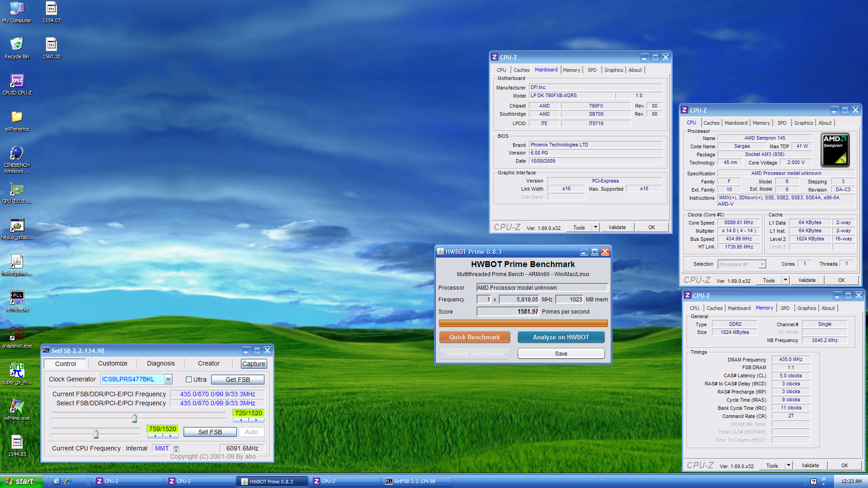Click the Processor field in HWBOT Prime
This screenshot has width=868, height=488.
(x=542, y=287)
